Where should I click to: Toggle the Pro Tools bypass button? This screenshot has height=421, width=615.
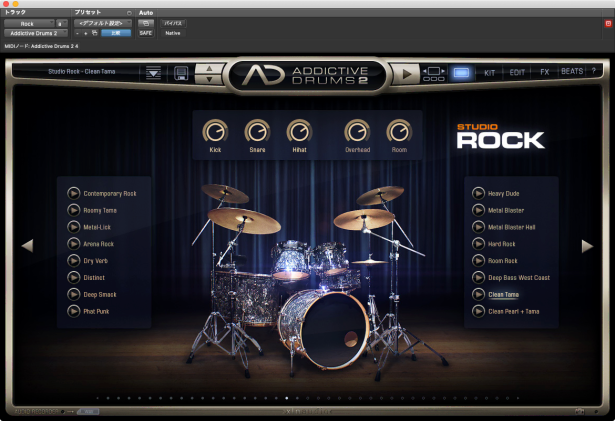(x=173, y=22)
